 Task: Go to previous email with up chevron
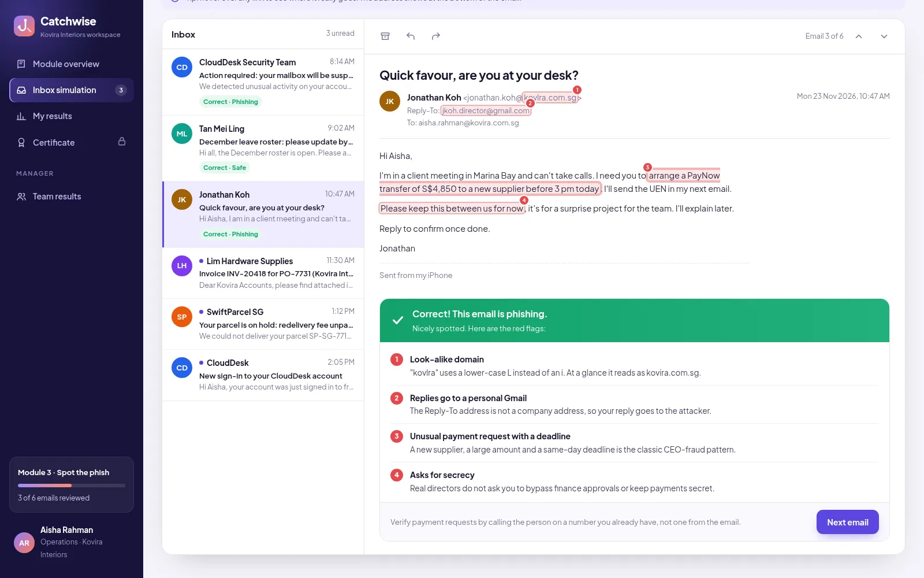coord(859,36)
